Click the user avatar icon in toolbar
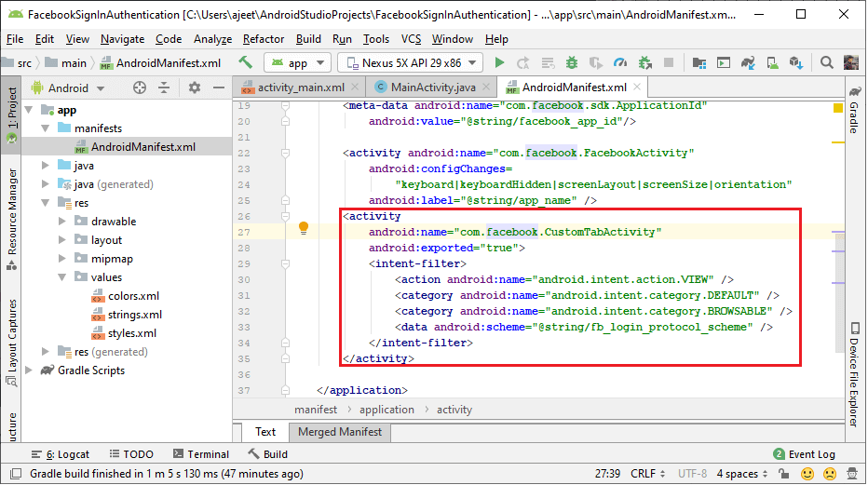868x485 pixels. [x=851, y=62]
